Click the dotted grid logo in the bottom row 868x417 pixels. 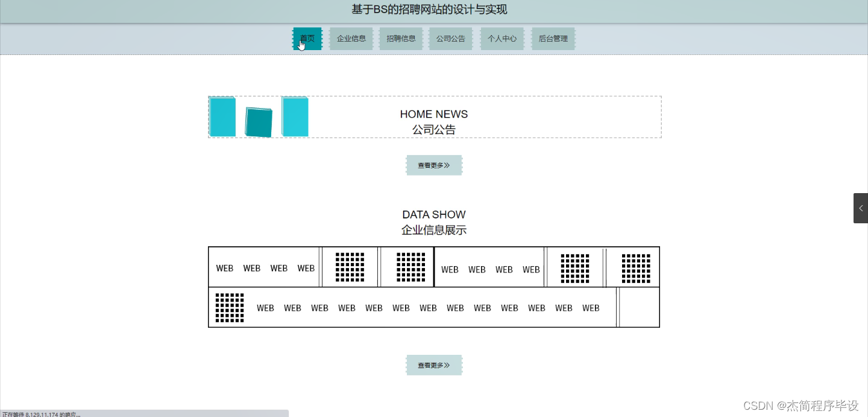click(x=230, y=307)
